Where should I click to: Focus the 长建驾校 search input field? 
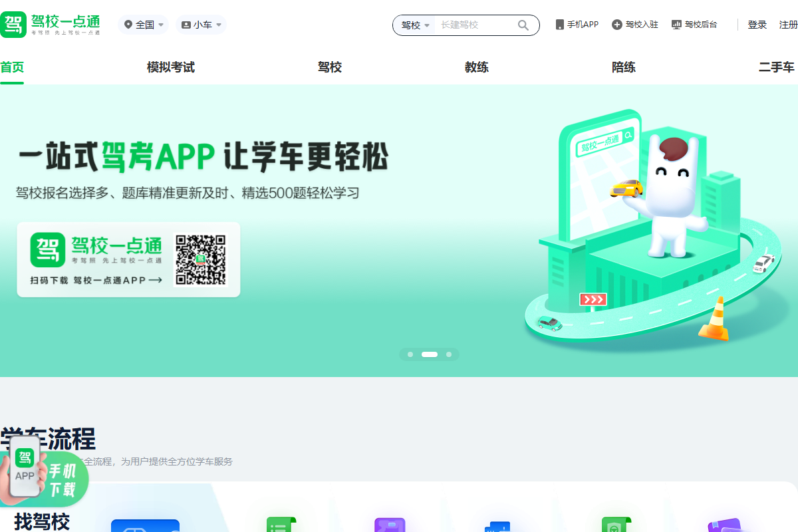click(475, 25)
